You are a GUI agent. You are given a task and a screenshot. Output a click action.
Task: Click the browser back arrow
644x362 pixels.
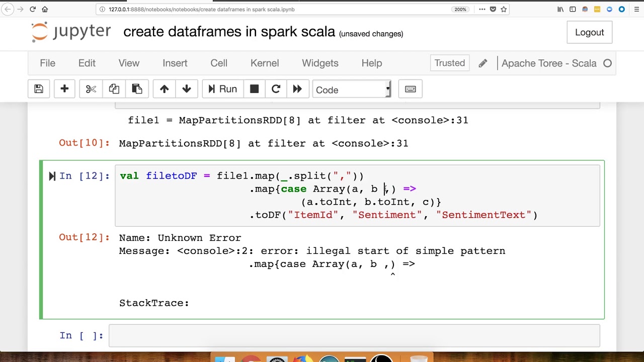8,9
